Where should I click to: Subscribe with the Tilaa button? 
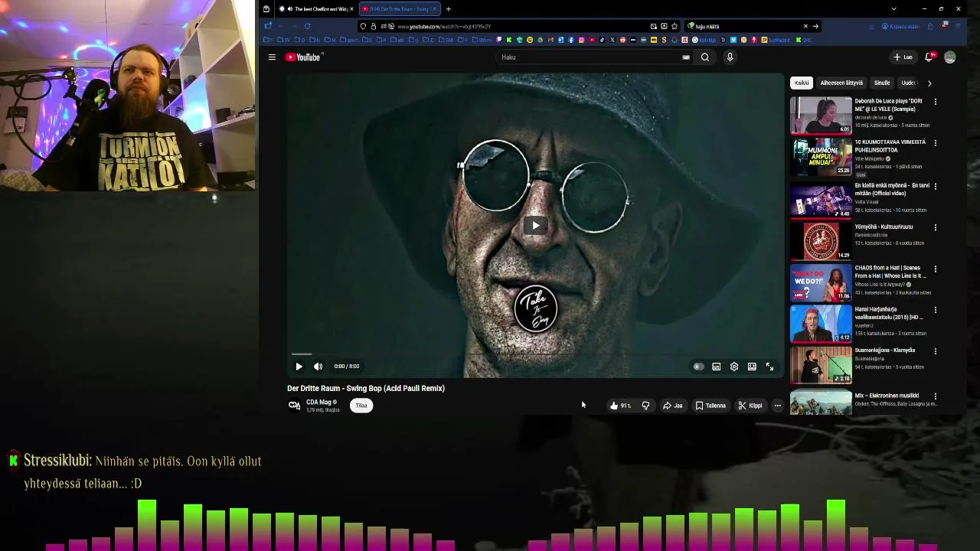(x=361, y=406)
